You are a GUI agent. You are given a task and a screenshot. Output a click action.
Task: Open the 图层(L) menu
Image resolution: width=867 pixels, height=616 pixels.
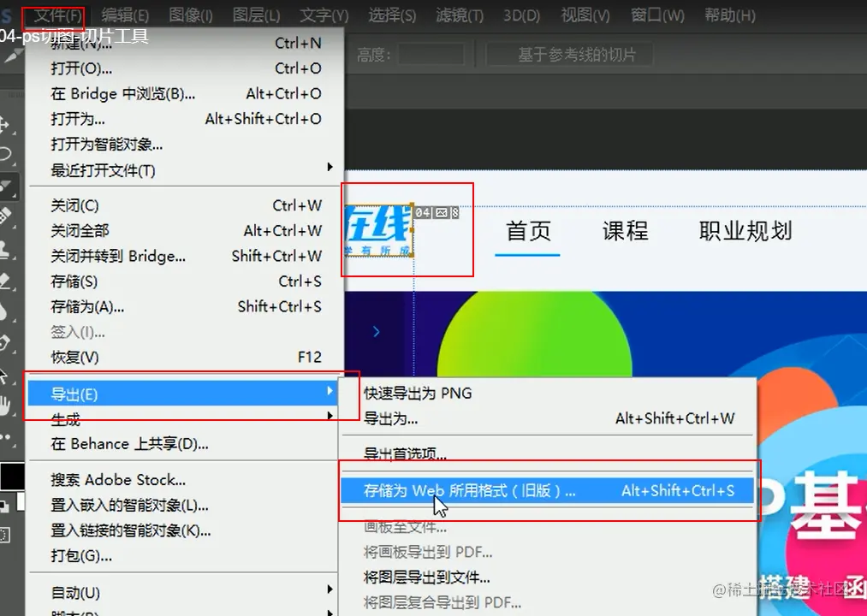pyautogui.click(x=256, y=15)
